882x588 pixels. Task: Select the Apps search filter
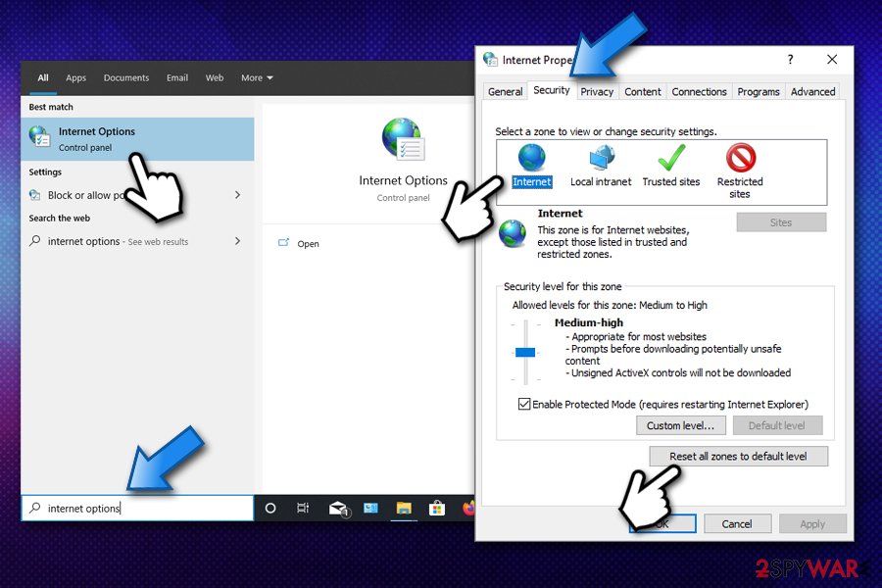point(75,77)
